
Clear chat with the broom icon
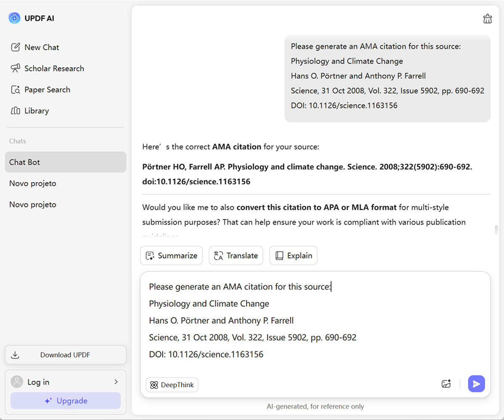click(x=487, y=19)
